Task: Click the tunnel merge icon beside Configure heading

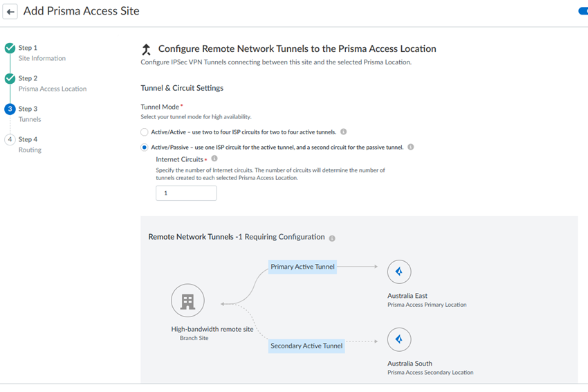Action: [146, 49]
